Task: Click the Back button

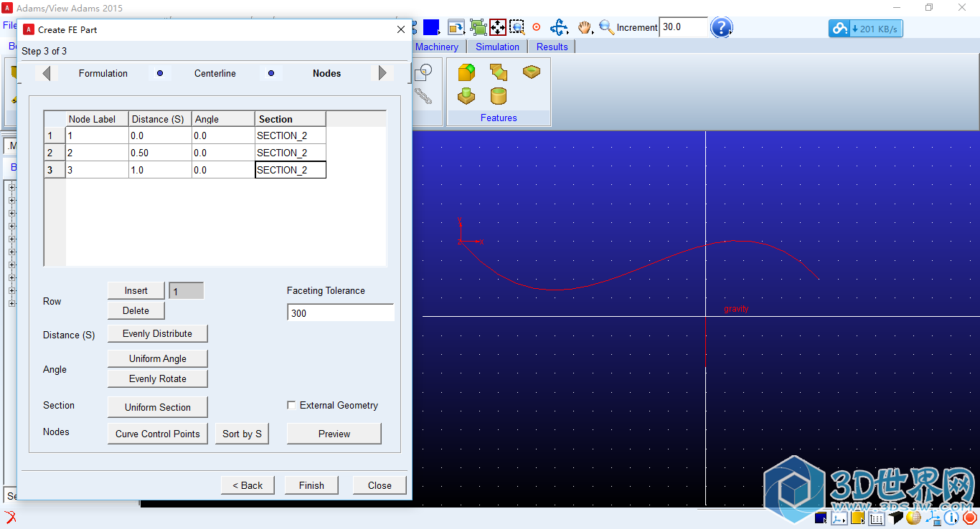Action: pyautogui.click(x=248, y=485)
